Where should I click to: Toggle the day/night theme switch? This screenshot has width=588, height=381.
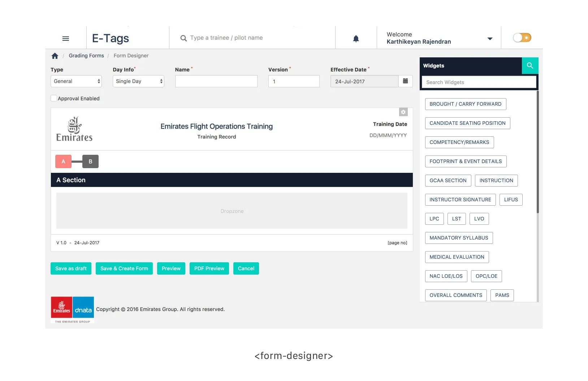pos(522,38)
